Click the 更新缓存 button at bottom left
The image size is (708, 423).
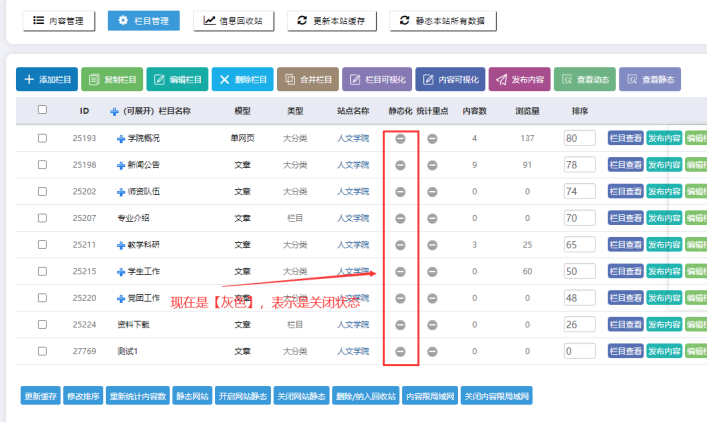pos(37,396)
